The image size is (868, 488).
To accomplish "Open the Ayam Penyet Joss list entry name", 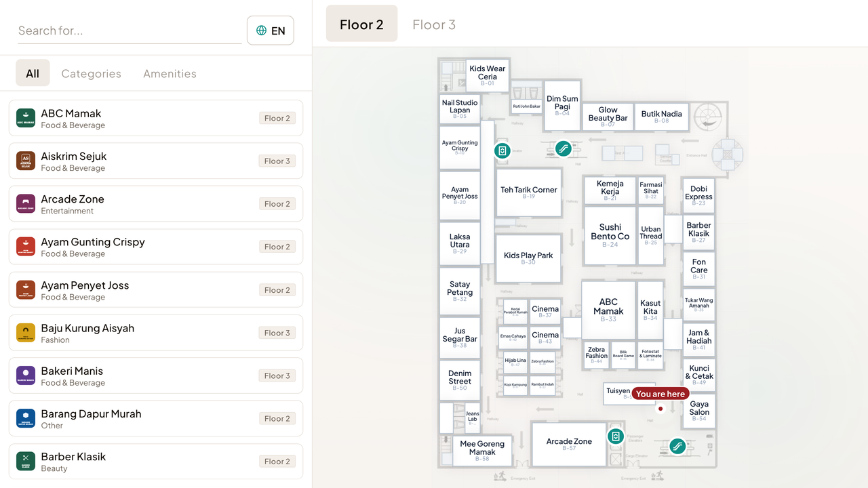I will 85,285.
